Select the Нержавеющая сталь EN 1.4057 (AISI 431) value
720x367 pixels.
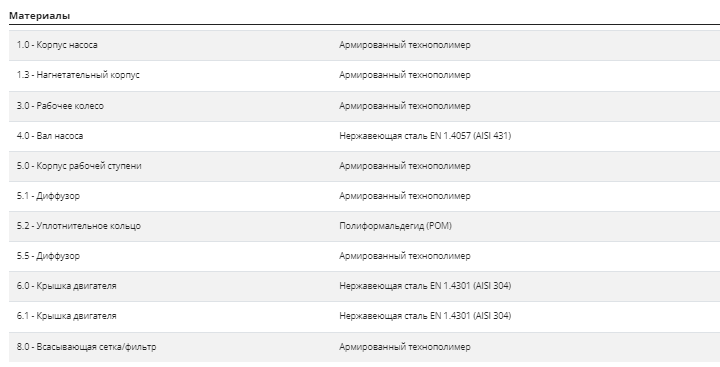point(425,136)
